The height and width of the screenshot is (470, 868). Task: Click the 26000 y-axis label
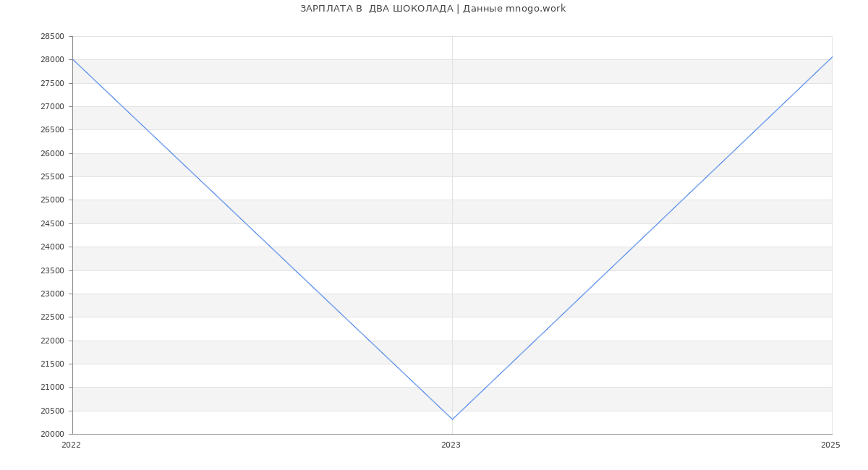[52, 154]
